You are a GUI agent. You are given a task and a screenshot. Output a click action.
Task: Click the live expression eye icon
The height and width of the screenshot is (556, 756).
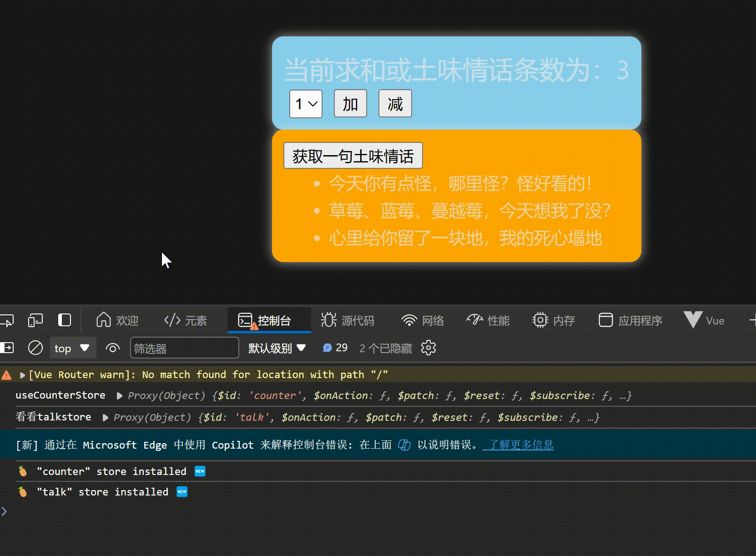113,348
